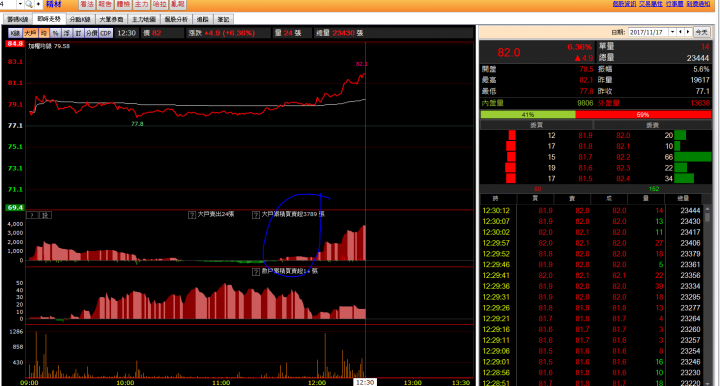Click the help icon beside 散戶累積買賣超
Image resolution: width=720 pixels, height=386 pixels.
[256, 272]
